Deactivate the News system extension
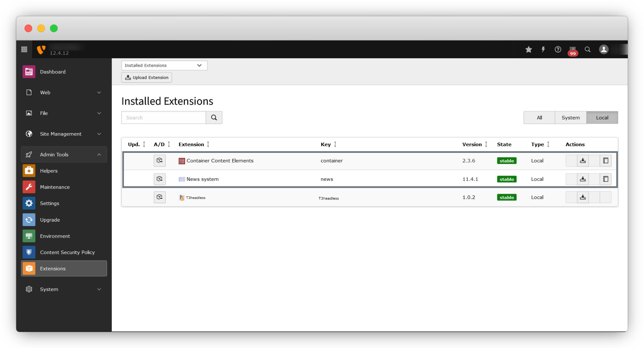644x348 pixels. click(x=160, y=179)
